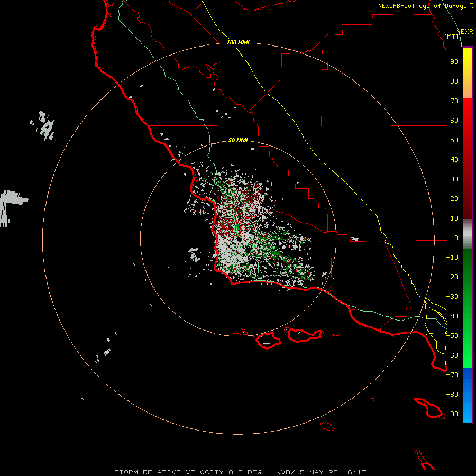This screenshot has height=476, width=476.
Task: Click the [KT] units label
Action: [452, 36]
